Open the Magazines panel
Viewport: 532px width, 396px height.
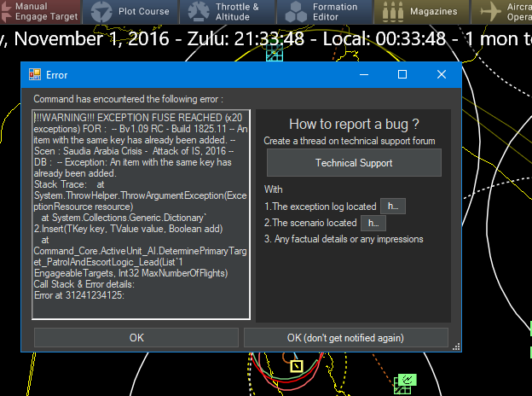(422, 12)
